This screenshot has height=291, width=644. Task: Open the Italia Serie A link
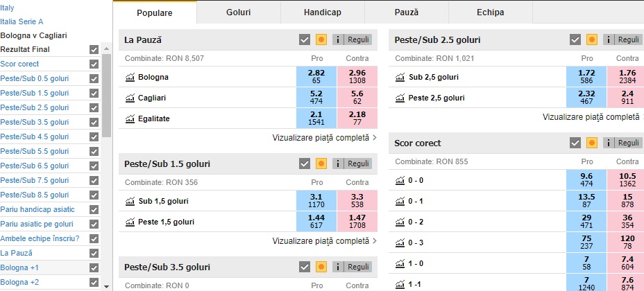tap(22, 21)
